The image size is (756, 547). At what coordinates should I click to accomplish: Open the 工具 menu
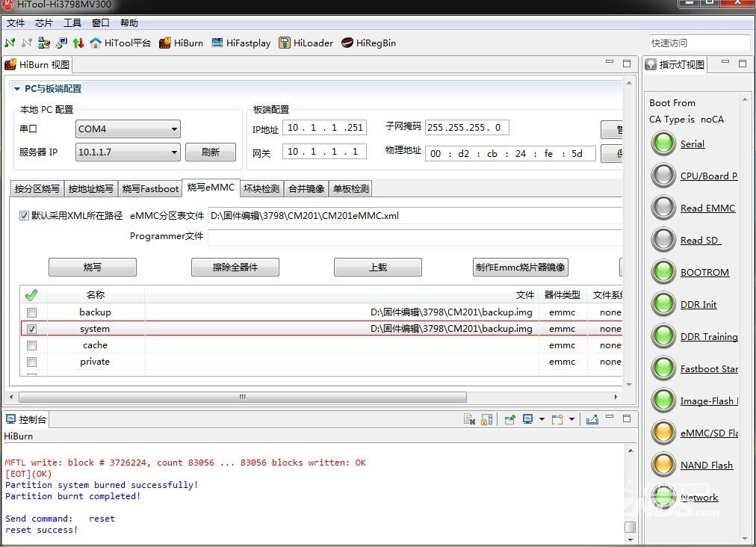coord(72,23)
